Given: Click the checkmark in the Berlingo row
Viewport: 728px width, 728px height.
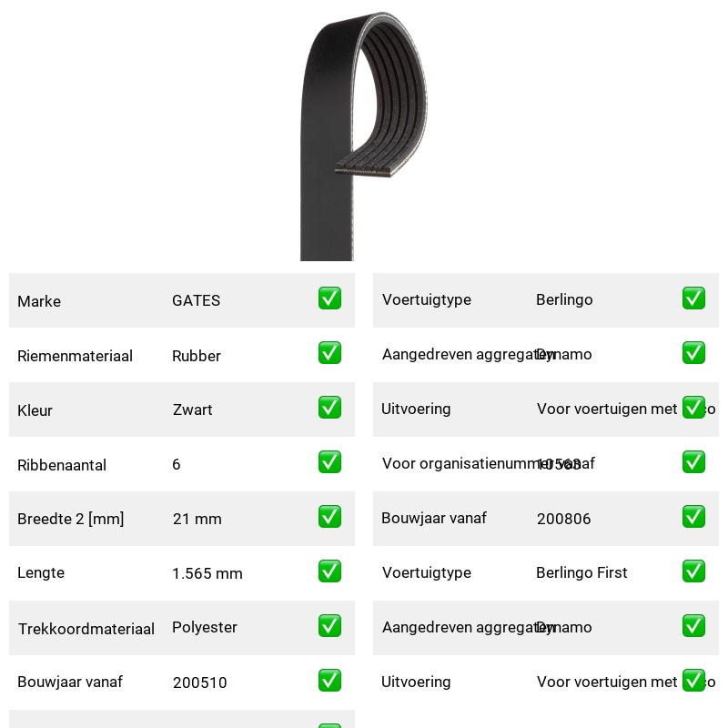Looking at the screenshot, I should (693, 298).
